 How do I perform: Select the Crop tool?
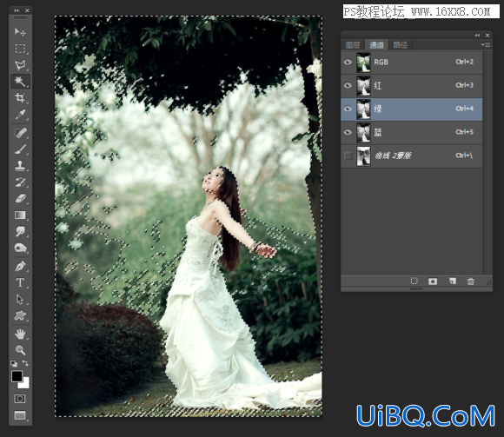click(20, 97)
